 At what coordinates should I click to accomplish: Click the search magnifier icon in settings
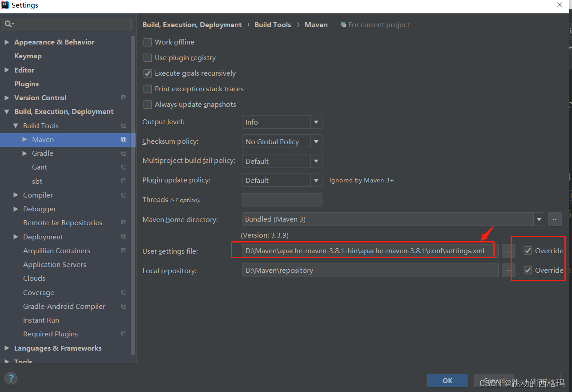[9, 24]
